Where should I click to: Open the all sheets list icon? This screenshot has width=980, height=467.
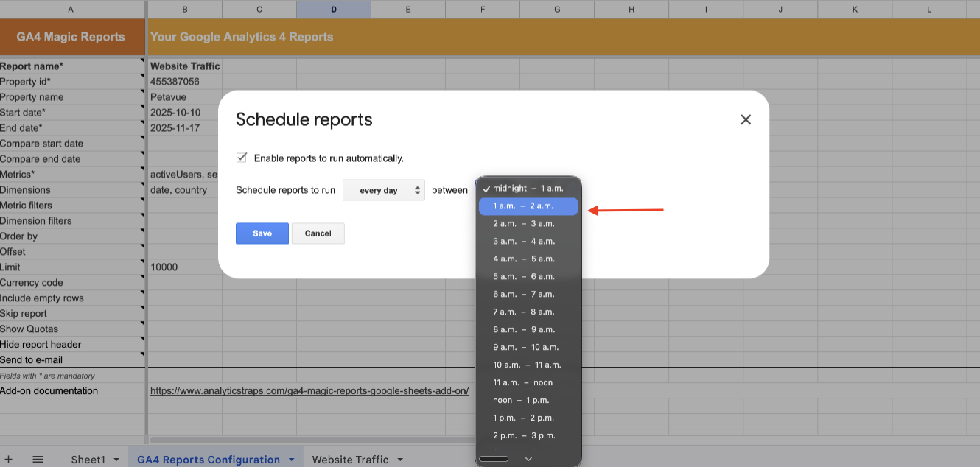[38, 460]
